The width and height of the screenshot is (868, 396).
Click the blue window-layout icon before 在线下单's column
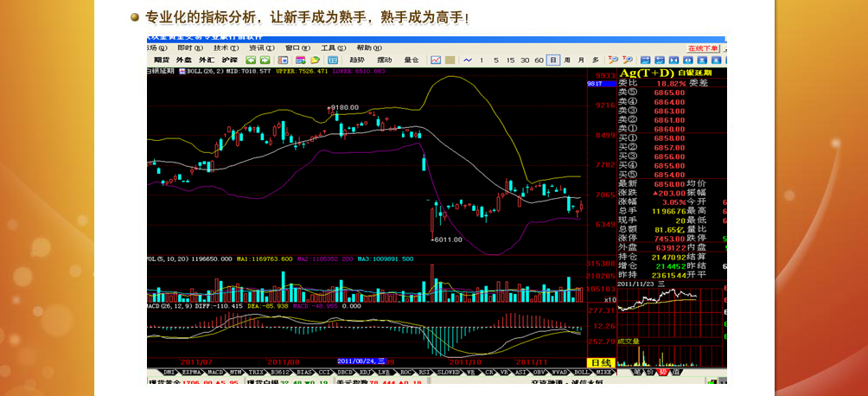tap(687, 60)
